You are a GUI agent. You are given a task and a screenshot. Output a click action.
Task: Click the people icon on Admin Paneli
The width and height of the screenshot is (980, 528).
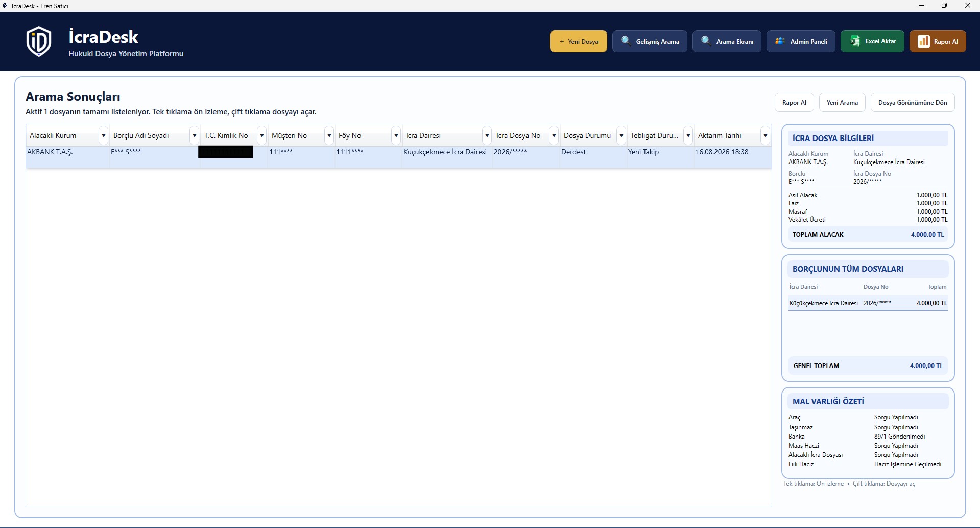click(x=780, y=41)
